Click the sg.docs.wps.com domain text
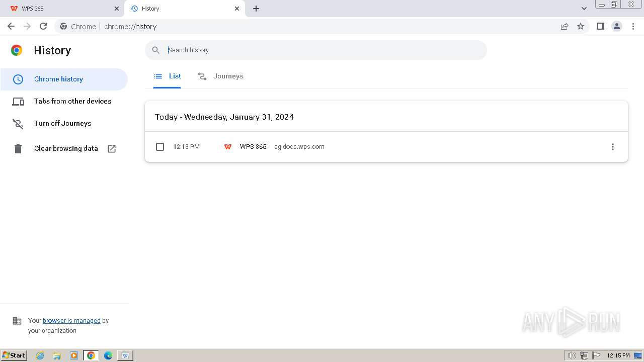644x362 pixels. pos(299,147)
